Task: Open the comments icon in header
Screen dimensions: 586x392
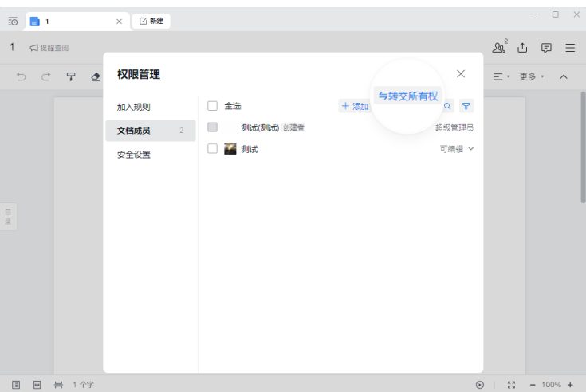Action: click(x=546, y=48)
